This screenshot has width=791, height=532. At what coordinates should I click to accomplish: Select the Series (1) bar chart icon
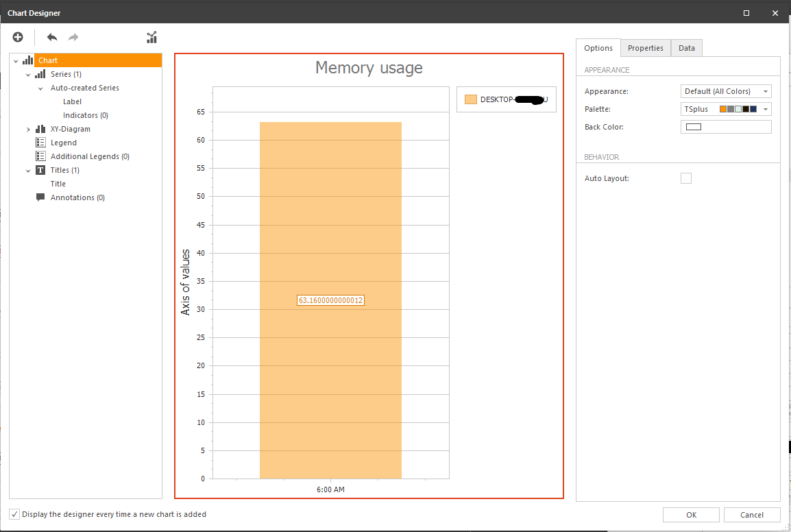point(39,74)
